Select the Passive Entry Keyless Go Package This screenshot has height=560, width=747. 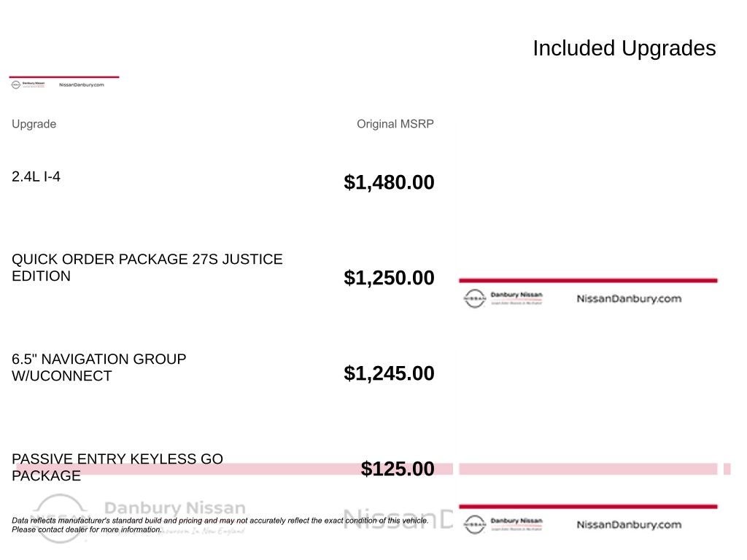tap(117, 467)
